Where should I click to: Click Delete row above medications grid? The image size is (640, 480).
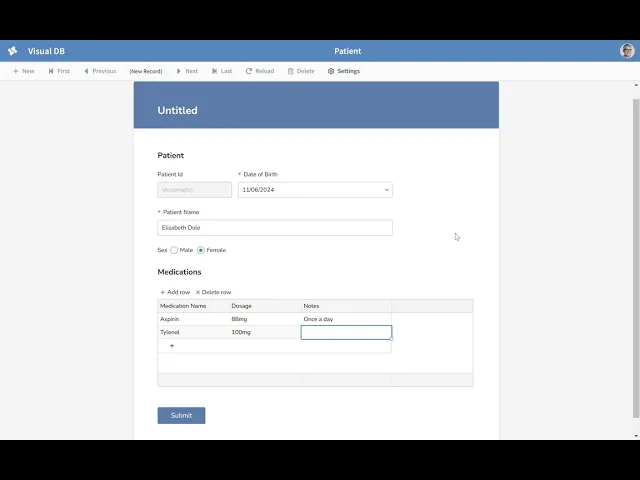tap(213, 292)
